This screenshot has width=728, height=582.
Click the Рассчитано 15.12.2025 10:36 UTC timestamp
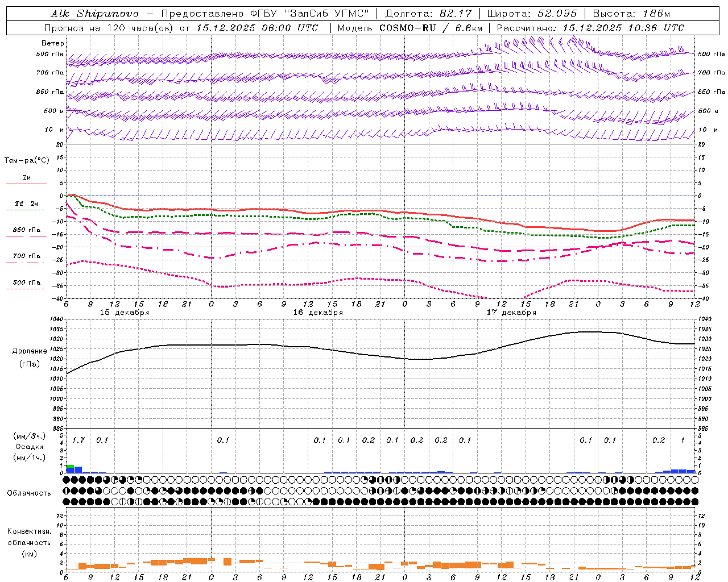coord(590,28)
